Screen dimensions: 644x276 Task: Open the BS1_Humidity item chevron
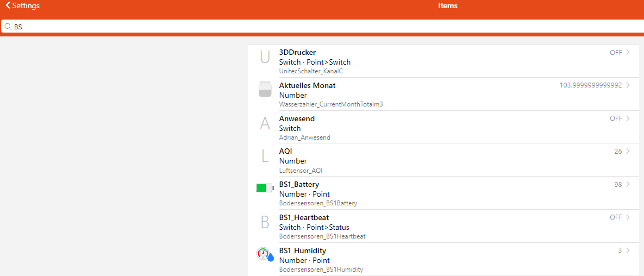[628, 250]
